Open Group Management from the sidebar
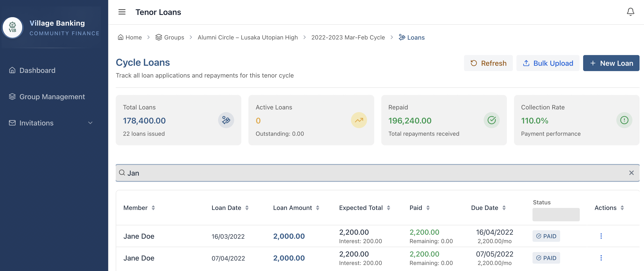 click(x=52, y=97)
